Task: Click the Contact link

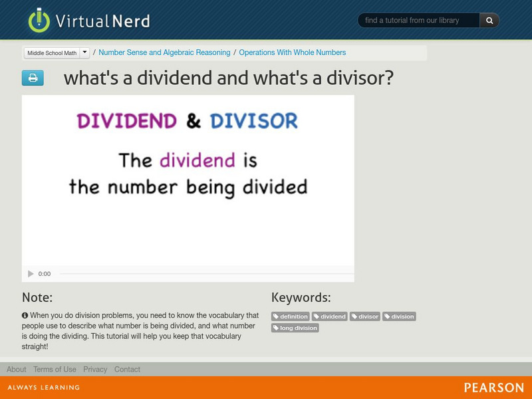Action: [127, 369]
